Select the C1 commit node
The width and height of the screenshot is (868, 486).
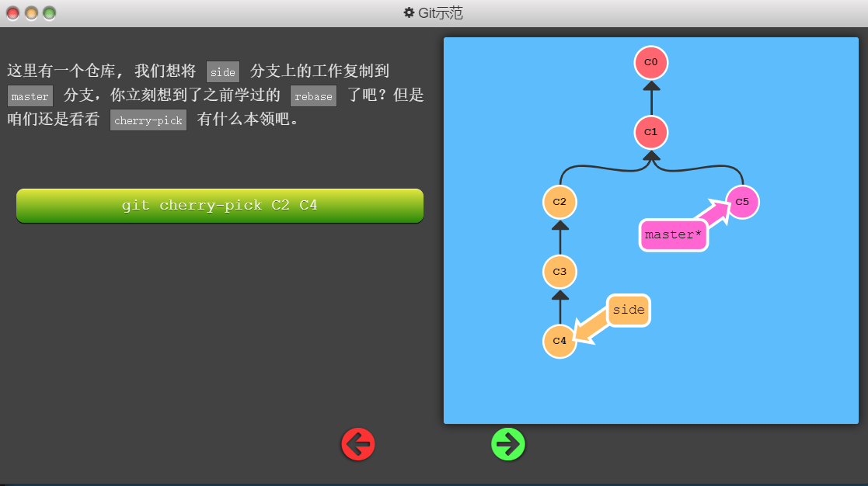(x=651, y=132)
